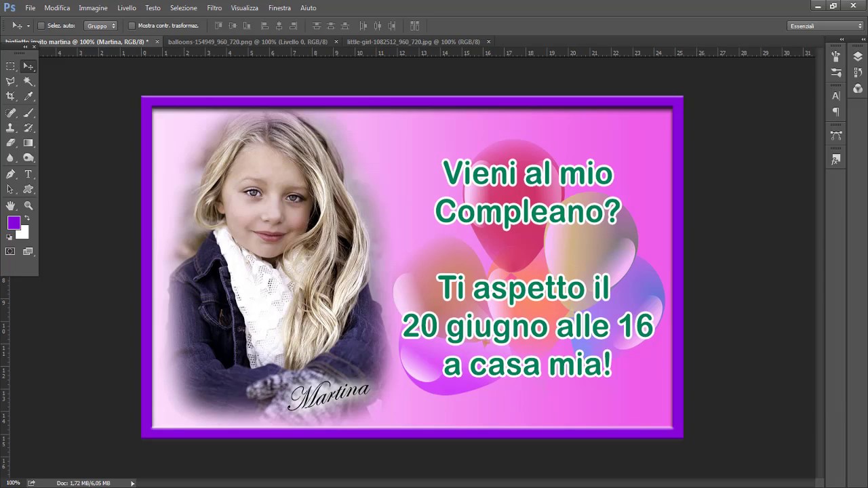The image size is (868, 488).
Task: Select the Crop tool
Action: (10, 96)
